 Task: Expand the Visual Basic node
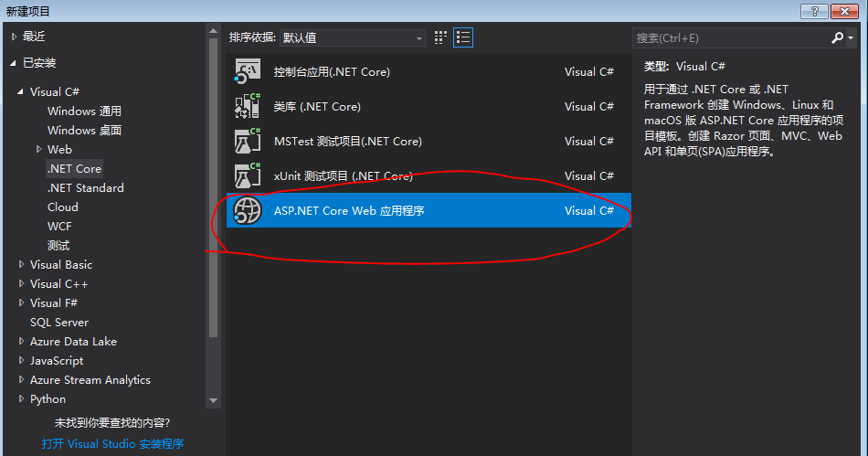click(22, 264)
